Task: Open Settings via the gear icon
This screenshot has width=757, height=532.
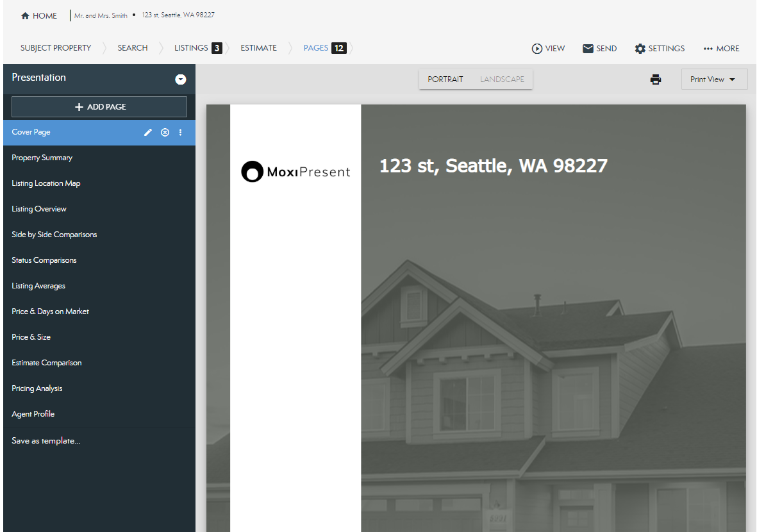Action: coord(640,49)
